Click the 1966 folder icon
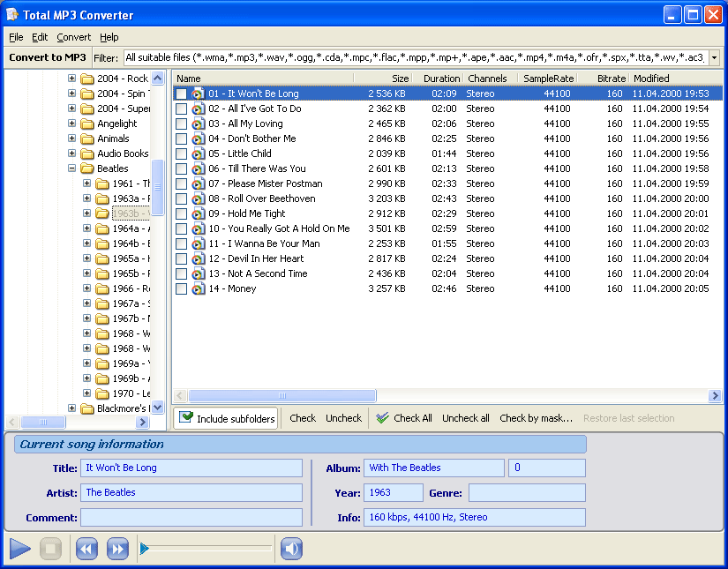The height and width of the screenshot is (569, 728). point(102,288)
